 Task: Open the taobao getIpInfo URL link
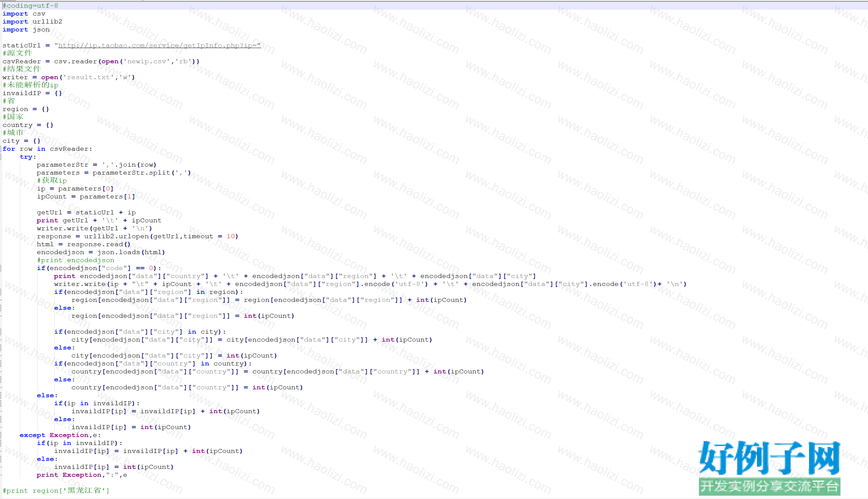[159, 45]
